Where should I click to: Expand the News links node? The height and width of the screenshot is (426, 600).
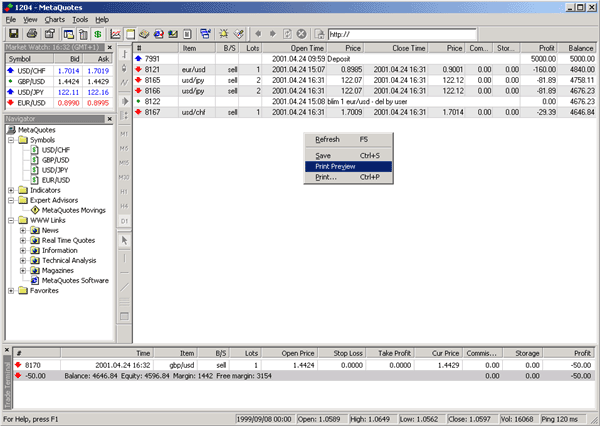click(23, 230)
